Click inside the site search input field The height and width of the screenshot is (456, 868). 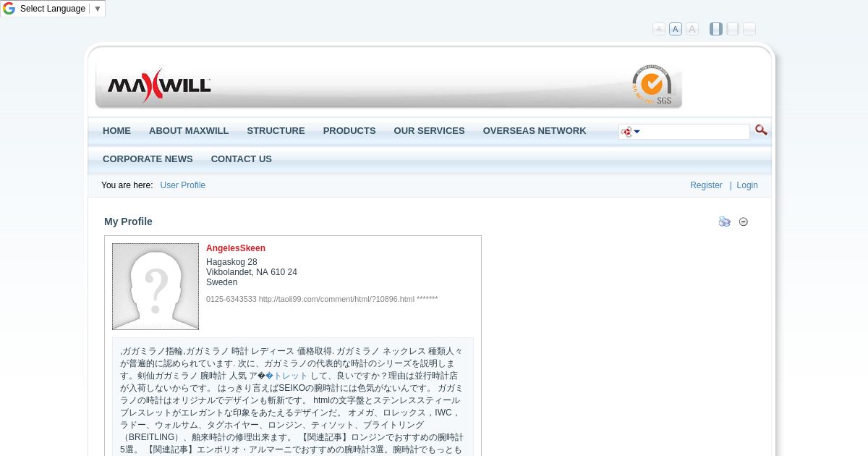tap(696, 132)
